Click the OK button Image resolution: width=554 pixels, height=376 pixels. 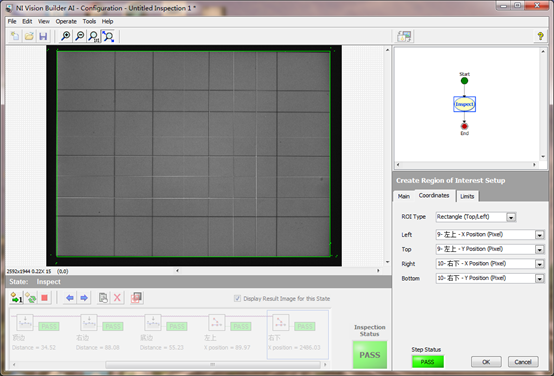(486, 362)
